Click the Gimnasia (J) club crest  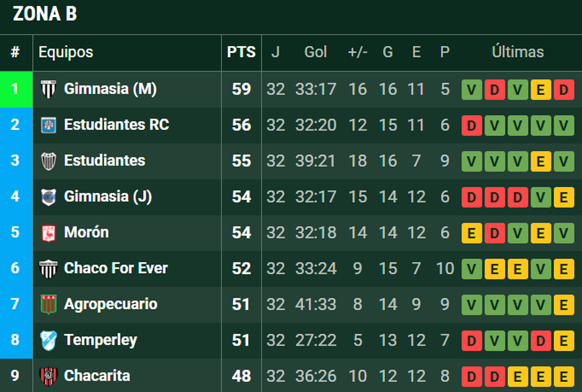[48, 196]
